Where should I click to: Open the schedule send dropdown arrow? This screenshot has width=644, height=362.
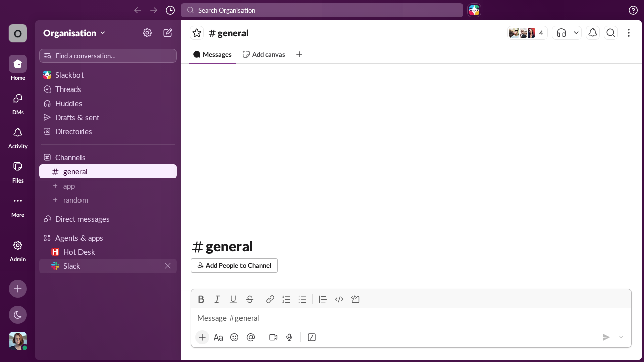coord(621,337)
